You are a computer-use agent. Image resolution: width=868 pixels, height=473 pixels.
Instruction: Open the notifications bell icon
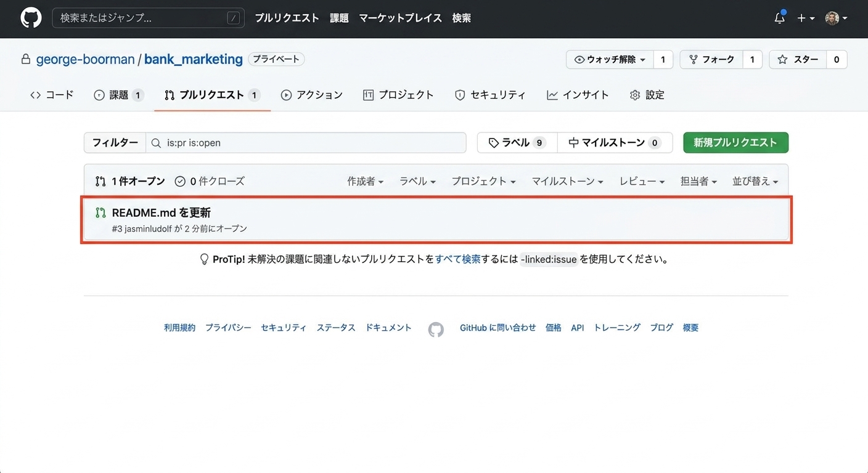[780, 18]
